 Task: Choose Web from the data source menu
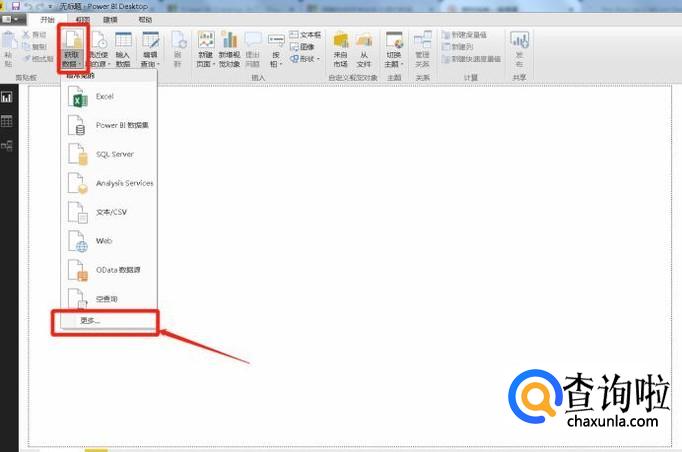click(109, 241)
